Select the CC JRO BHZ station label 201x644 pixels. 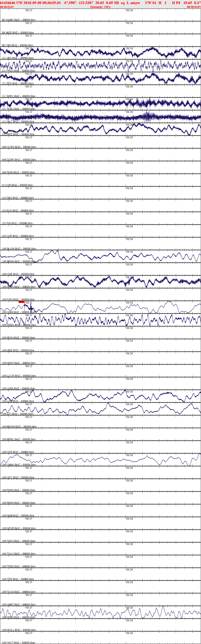(x=18, y=58)
